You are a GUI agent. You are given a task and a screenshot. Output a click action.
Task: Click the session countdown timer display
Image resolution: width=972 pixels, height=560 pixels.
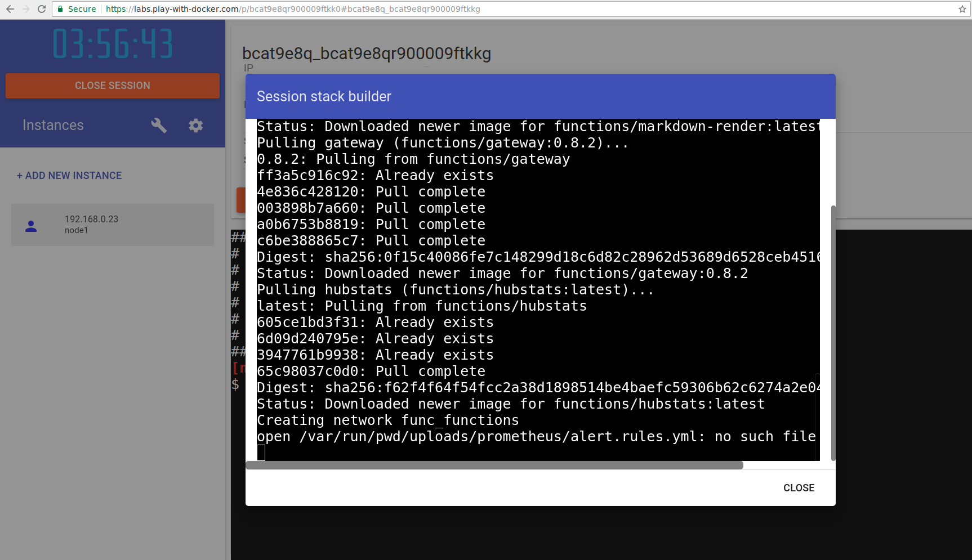coord(112,43)
